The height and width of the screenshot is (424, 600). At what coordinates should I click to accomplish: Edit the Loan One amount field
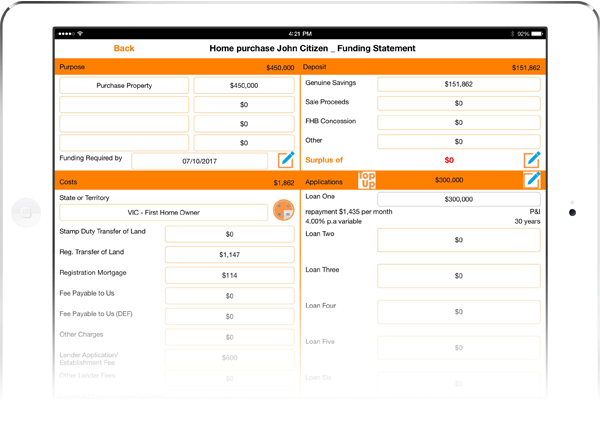458,199
